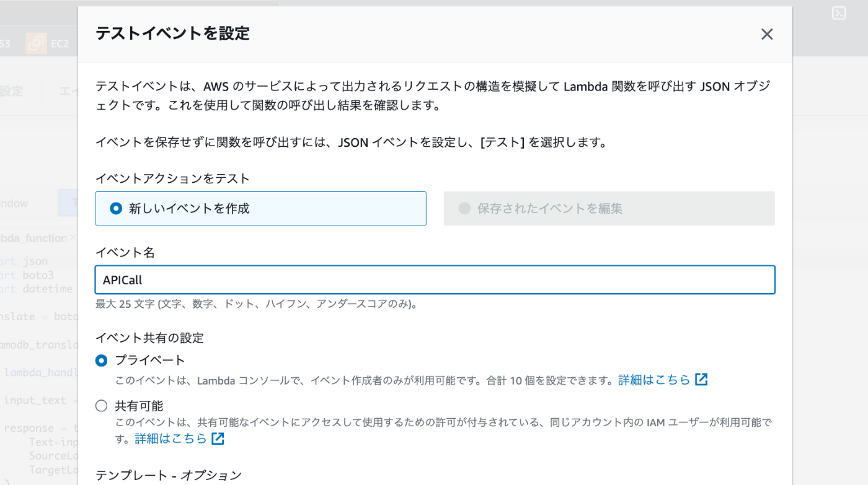The image size is (868, 485).
Task: Select the private event sharing radio button
Action: pyautogui.click(x=102, y=360)
